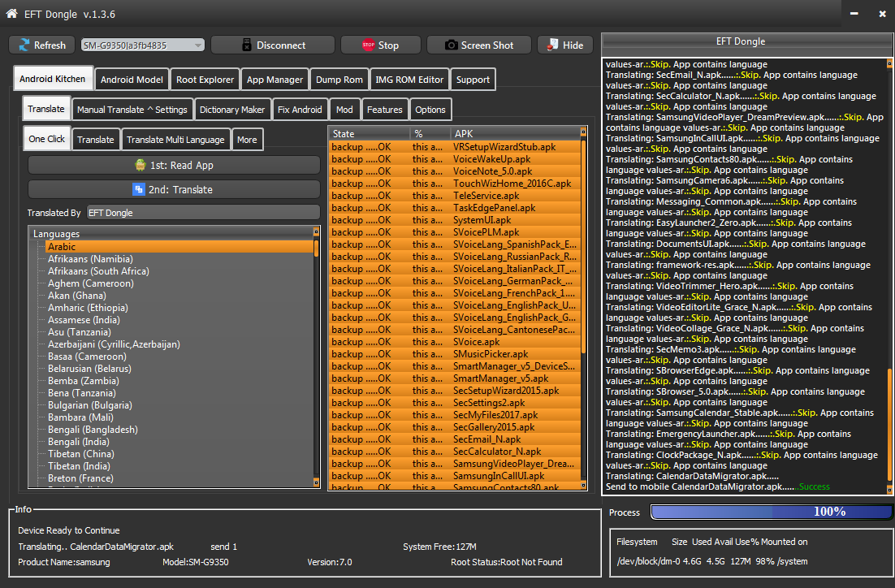
Task: Select Bengali (Bangladesh) language
Action: point(93,430)
